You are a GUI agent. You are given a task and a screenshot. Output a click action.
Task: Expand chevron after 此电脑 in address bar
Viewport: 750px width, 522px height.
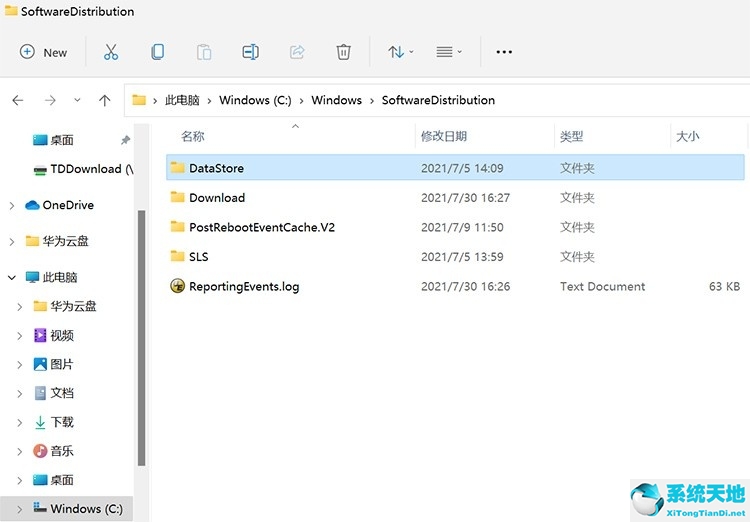209,101
